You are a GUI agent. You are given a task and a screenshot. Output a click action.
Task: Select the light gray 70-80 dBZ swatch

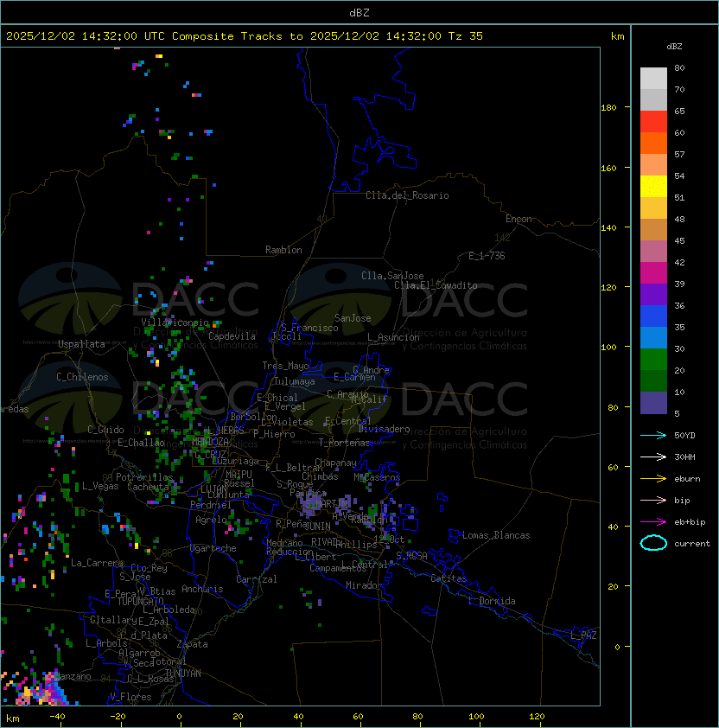coord(653,79)
